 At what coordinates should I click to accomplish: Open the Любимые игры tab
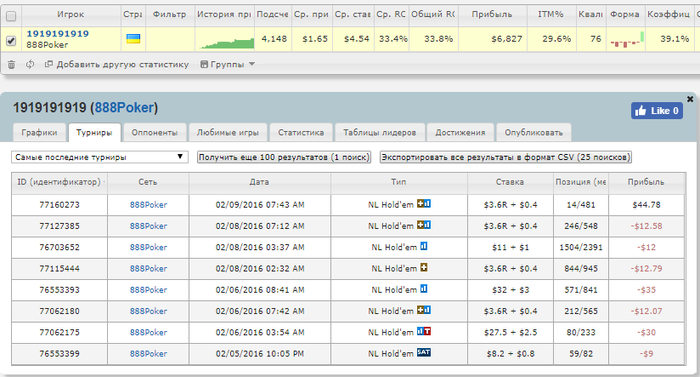(228, 133)
